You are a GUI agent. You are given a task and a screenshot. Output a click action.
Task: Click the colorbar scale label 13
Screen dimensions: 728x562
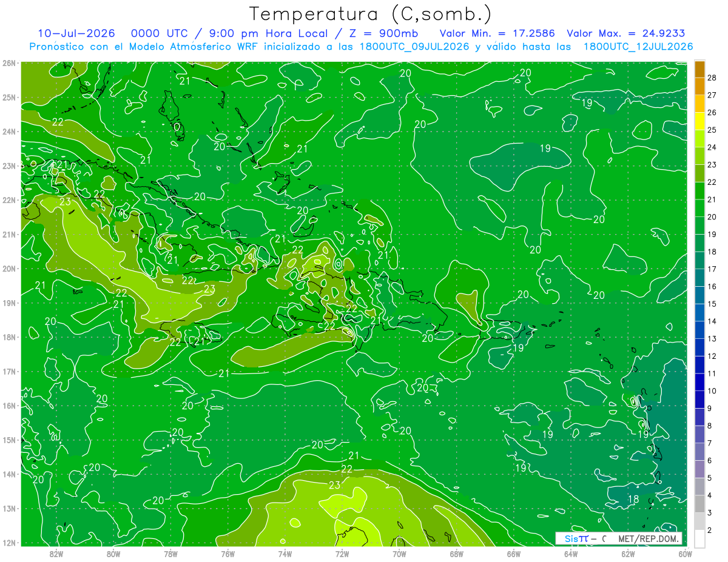tap(712, 339)
